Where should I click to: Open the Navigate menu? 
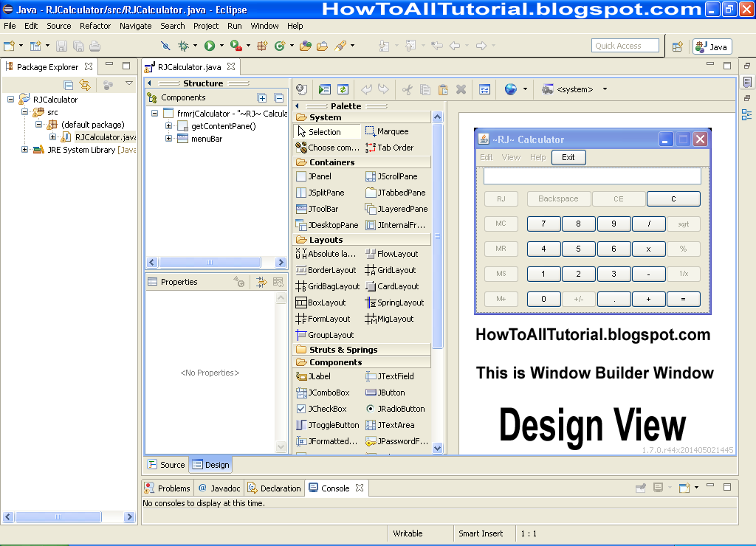pos(136,26)
